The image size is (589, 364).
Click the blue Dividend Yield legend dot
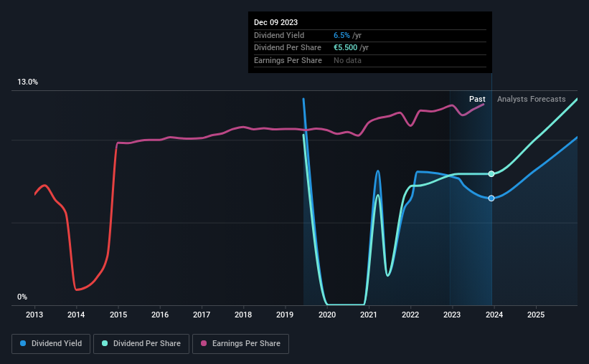23,343
